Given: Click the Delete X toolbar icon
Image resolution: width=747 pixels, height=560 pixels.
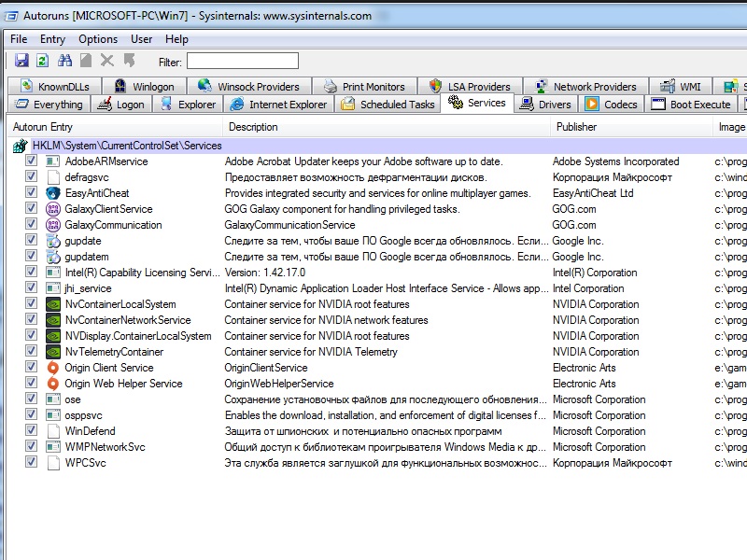Looking at the screenshot, I should (107, 61).
